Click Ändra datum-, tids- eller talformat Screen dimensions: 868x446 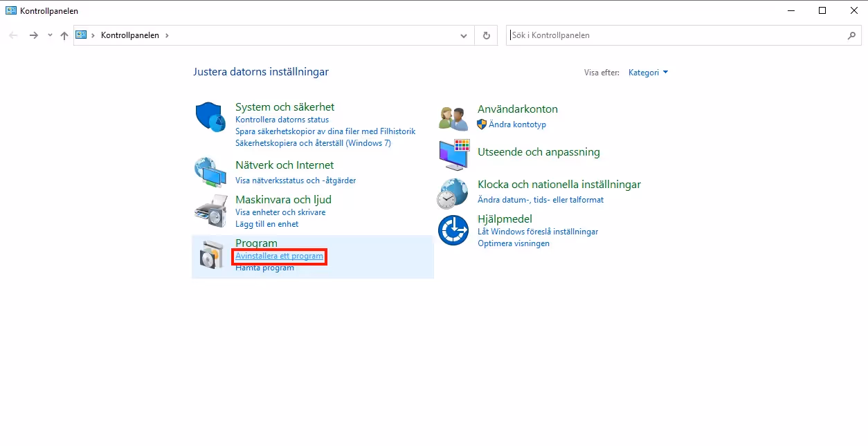tap(541, 200)
